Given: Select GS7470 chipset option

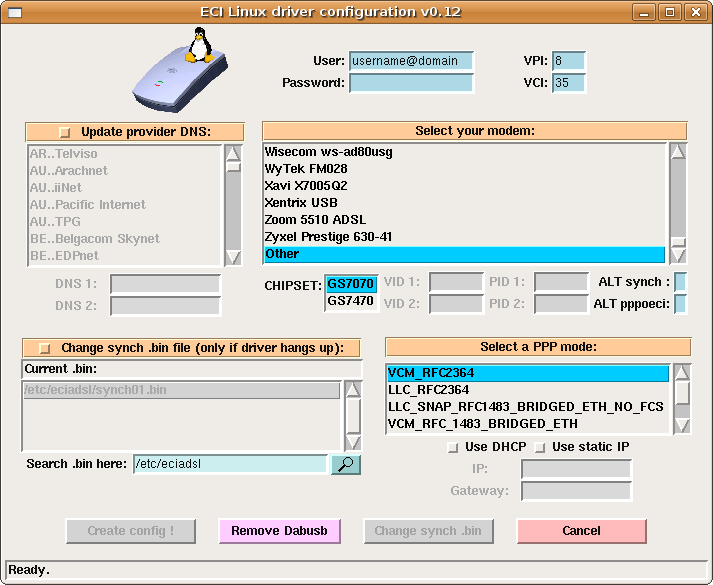Looking at the screenshot, I should click(350, 301).
